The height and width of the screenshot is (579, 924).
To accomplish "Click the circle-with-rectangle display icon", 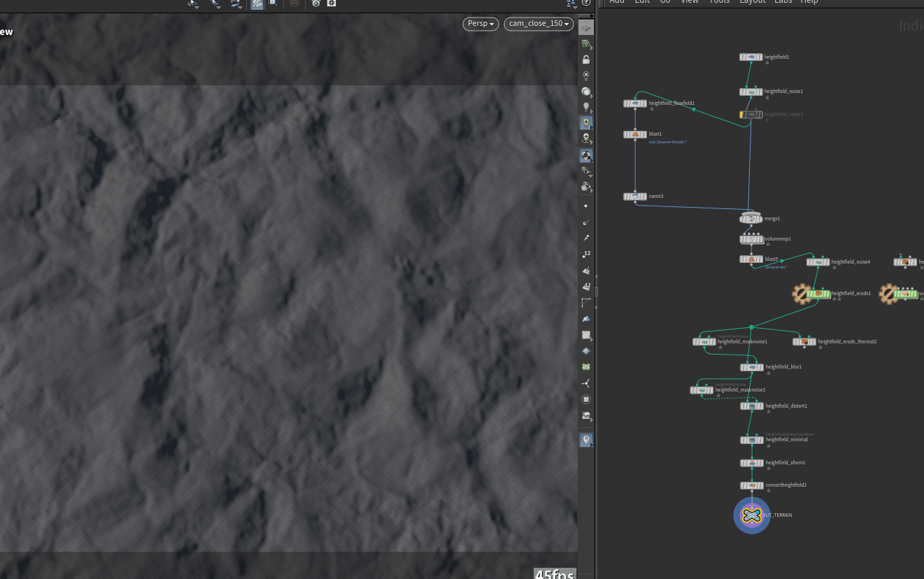I will point(586,399).
